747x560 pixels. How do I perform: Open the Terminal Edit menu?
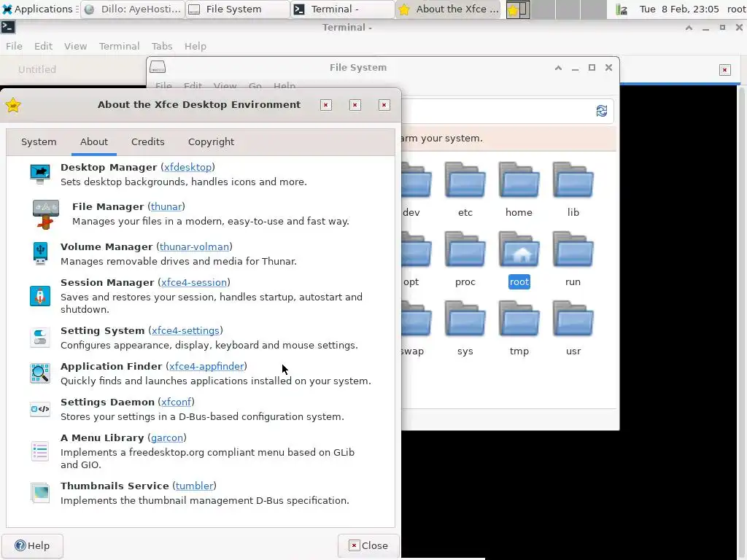(43, 46)
